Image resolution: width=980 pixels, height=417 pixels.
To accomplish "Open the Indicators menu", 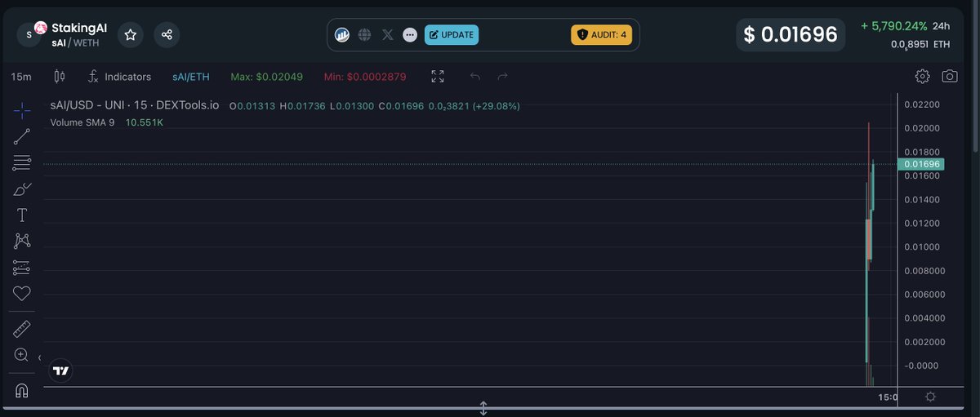I will 119,77.
